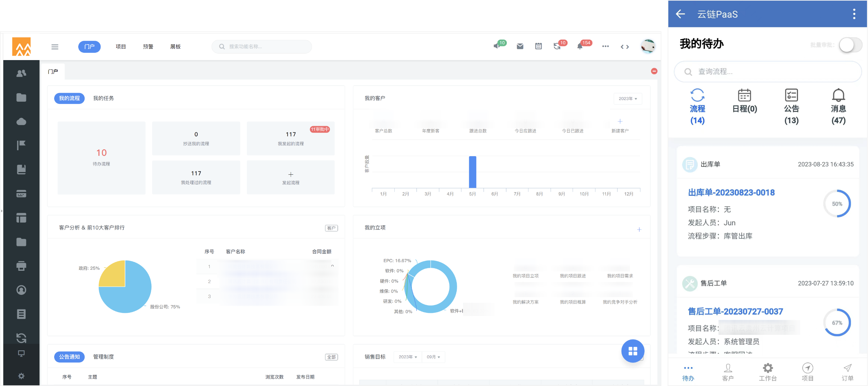Open the announcement megaphone icon
The image size is (868, 386).
[x=496, y=46]
